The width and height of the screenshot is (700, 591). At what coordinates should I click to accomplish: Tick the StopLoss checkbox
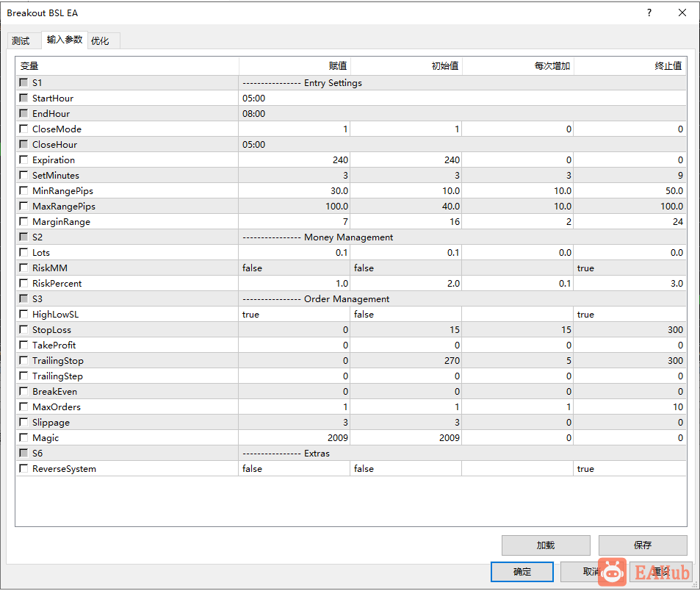(x=24, y=329)
